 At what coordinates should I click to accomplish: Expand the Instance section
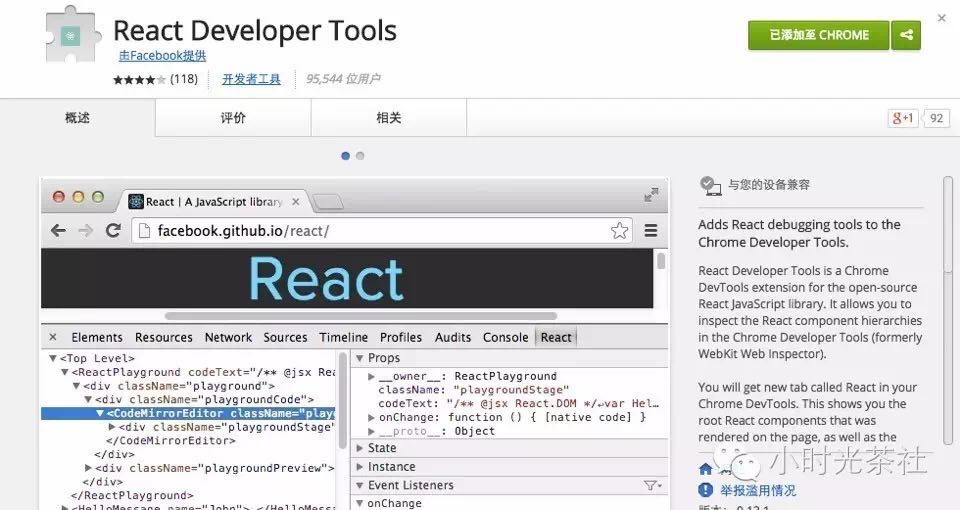pyautogui.click(x=360, y=467)
